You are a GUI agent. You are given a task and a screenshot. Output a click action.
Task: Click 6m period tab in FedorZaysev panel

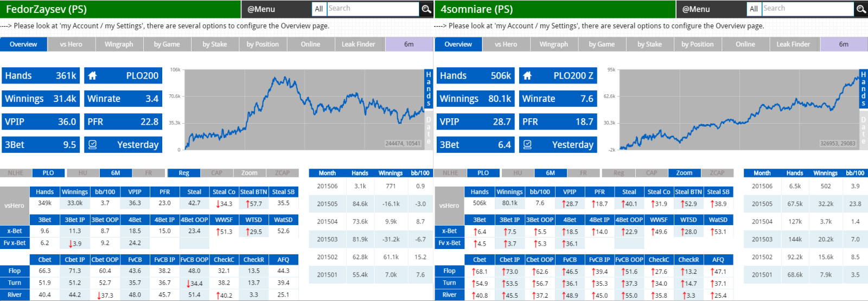coord(409,44)
